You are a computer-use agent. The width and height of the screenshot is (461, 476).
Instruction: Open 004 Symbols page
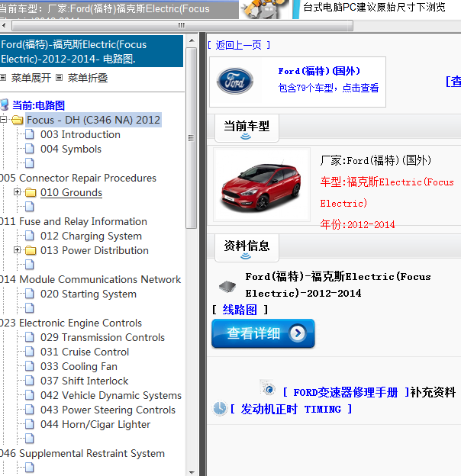coord(71,149)
